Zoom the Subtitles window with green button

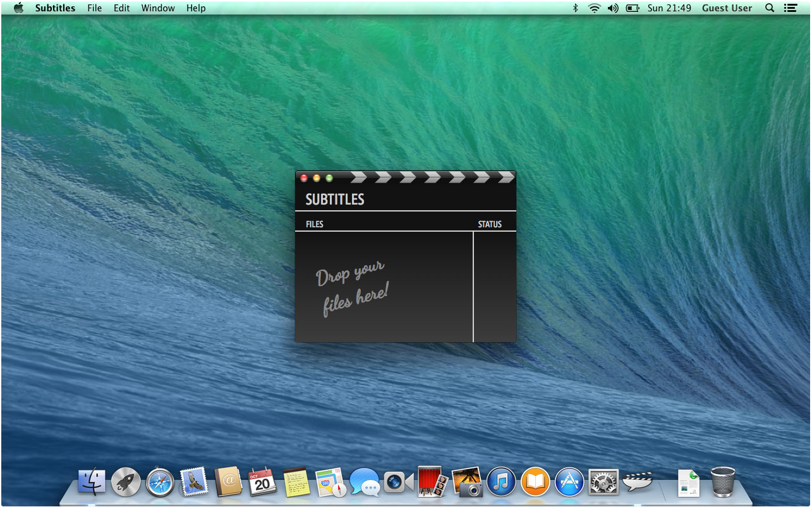(x=329, y=178)
